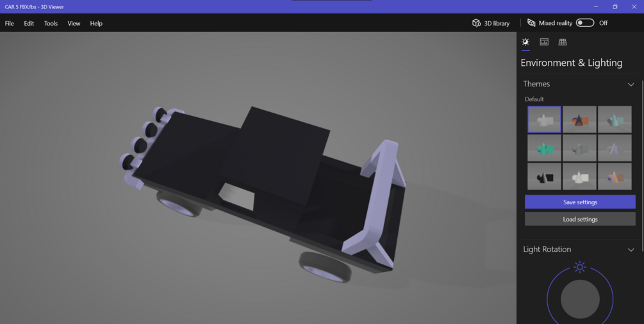The height and width of the screenshot is (324, 644).
Task: Collapse the Light Rotation section chevron
Action: (x=631, y=250)
